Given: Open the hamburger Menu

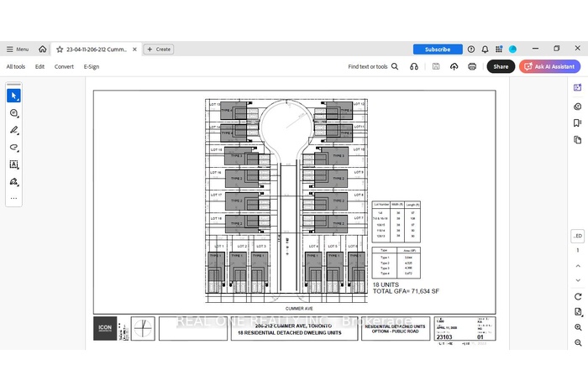Looking at the screenshot, I should click(x=18, y=50).
